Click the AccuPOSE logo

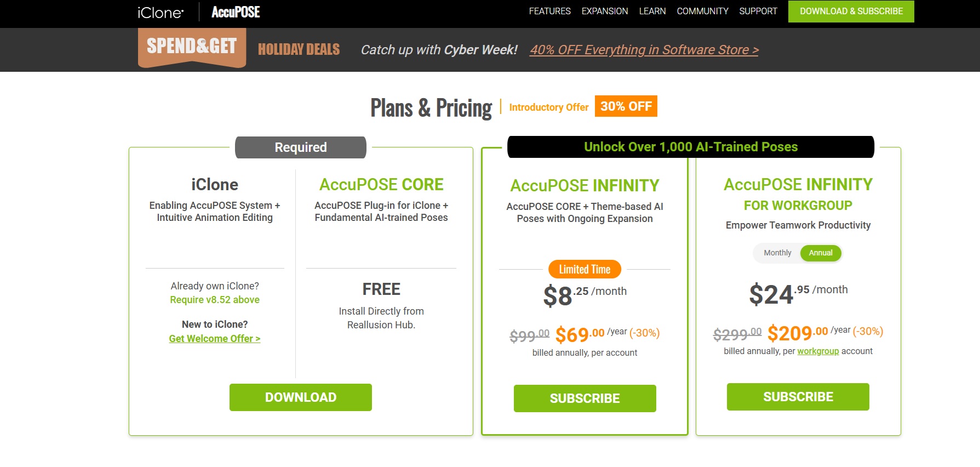(235, 12)
